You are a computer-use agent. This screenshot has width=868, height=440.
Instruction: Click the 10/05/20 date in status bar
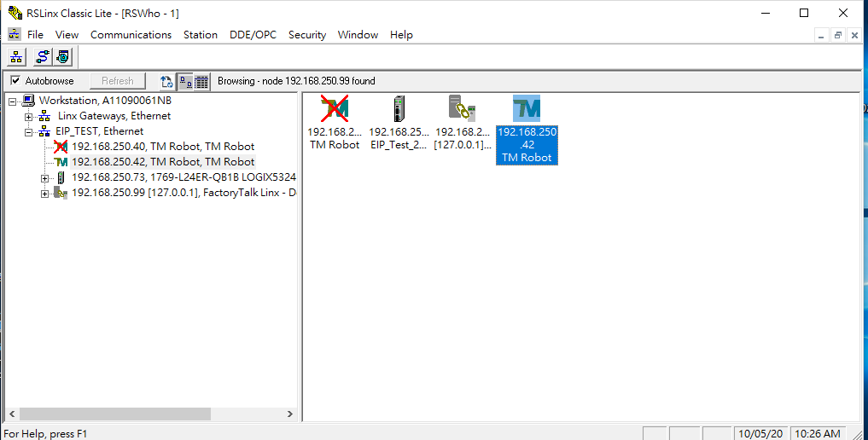(760, 434)
